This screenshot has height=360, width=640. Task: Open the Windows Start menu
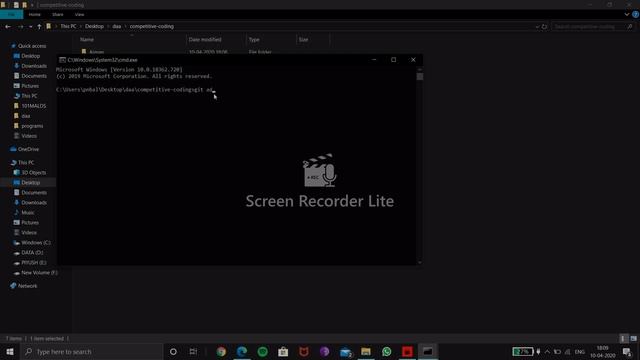point(10,351)
